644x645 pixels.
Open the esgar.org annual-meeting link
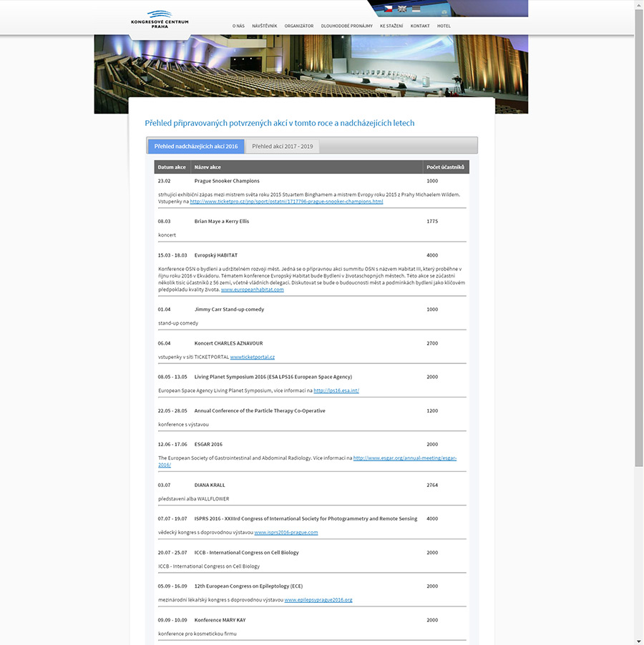(x=404, y=458)
